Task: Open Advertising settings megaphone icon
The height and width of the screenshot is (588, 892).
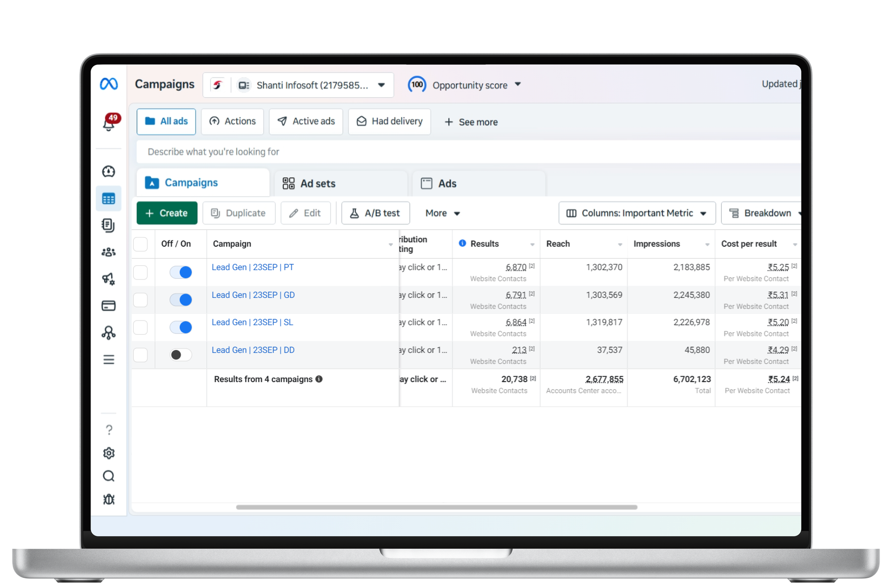Action: (x=109, y=279)
